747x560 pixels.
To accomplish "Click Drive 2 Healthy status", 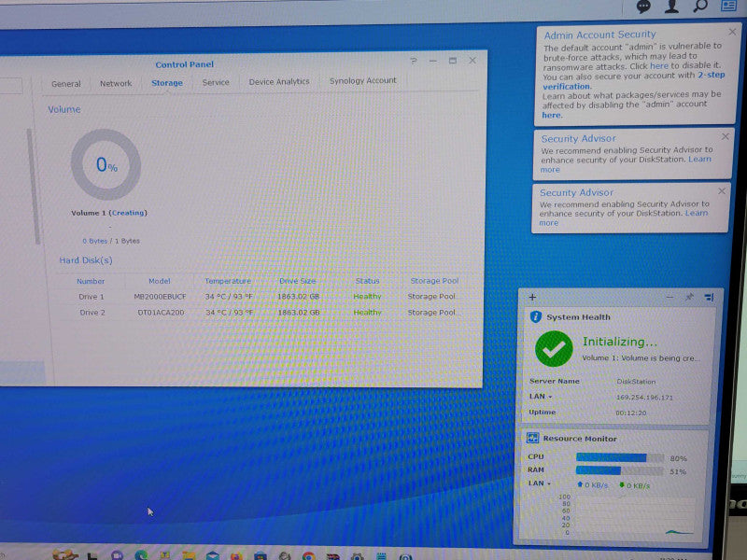I will coord(367,313).
